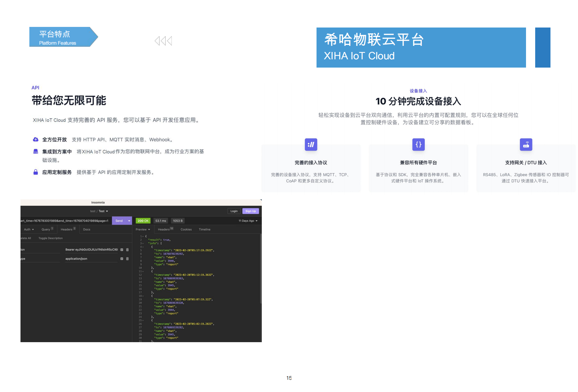Click the cloud icon beside 全方位开放
The image size is (578, 392).
(x=36, y=139)
